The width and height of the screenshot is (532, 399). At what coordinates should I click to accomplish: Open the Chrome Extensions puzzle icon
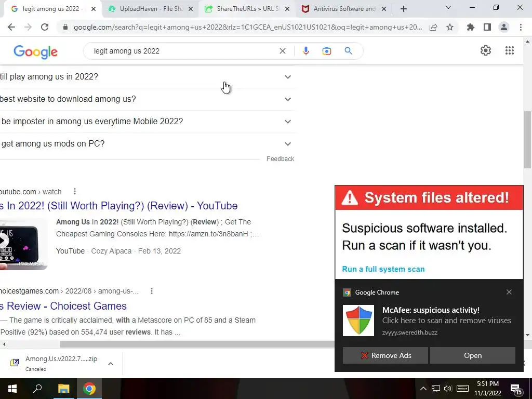coord(471,27)
